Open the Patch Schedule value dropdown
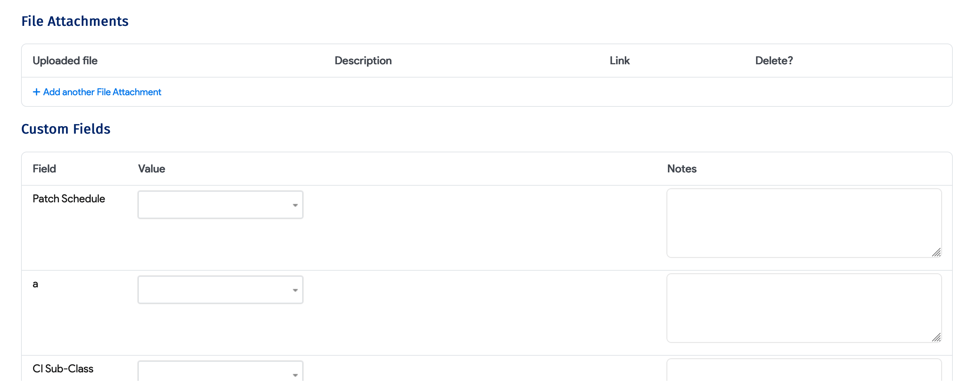980x389 pixels. tap(220, 205)
